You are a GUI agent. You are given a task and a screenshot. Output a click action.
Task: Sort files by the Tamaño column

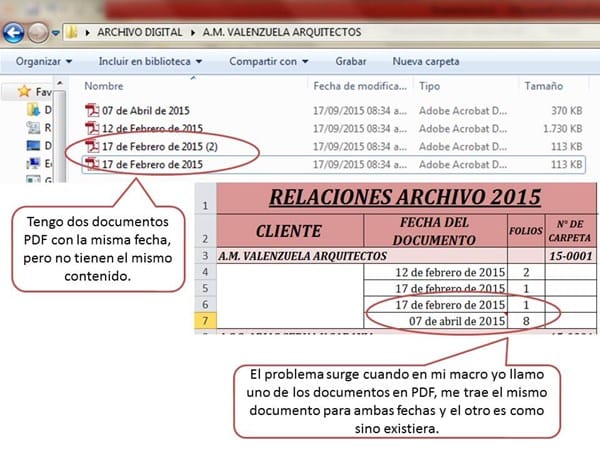(x=543, y=86)
